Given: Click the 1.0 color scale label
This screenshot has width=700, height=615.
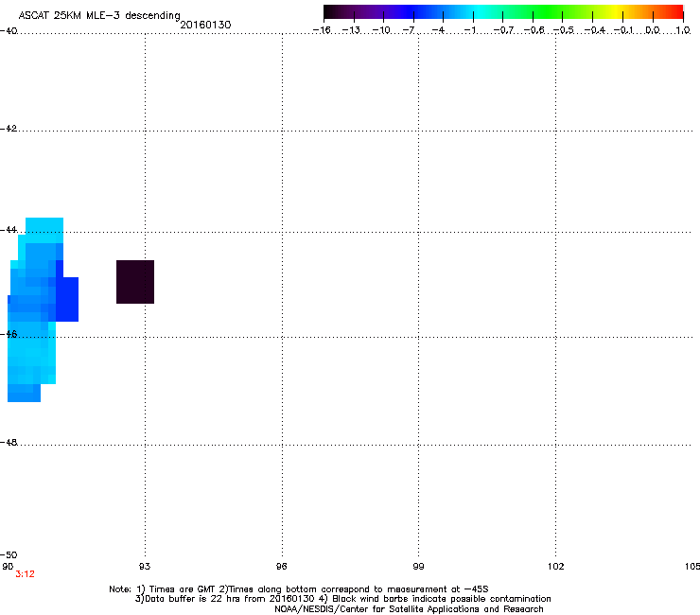Looking at the screenshot, I should (x=683, y=30).
